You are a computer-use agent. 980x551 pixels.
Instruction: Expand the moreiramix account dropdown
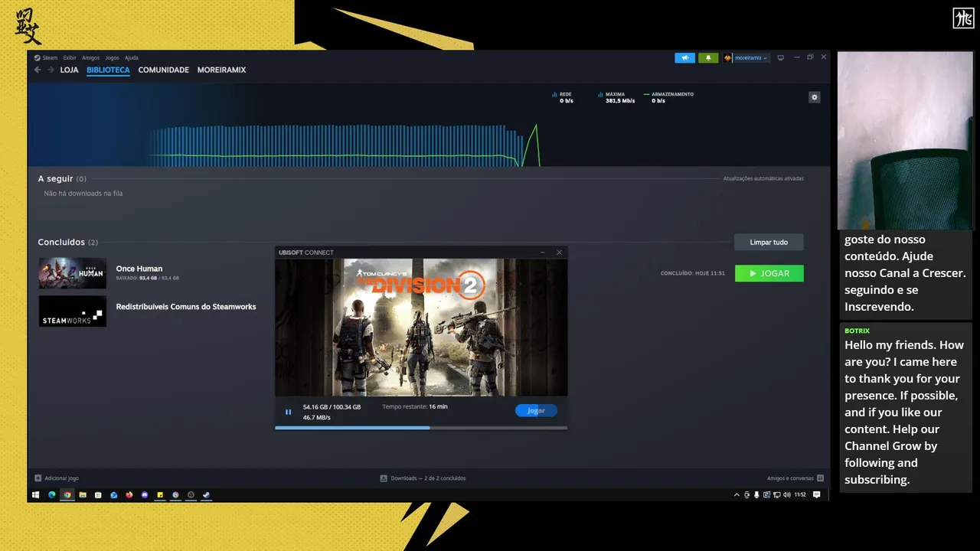pyautogui.click(x=746, y=57)
